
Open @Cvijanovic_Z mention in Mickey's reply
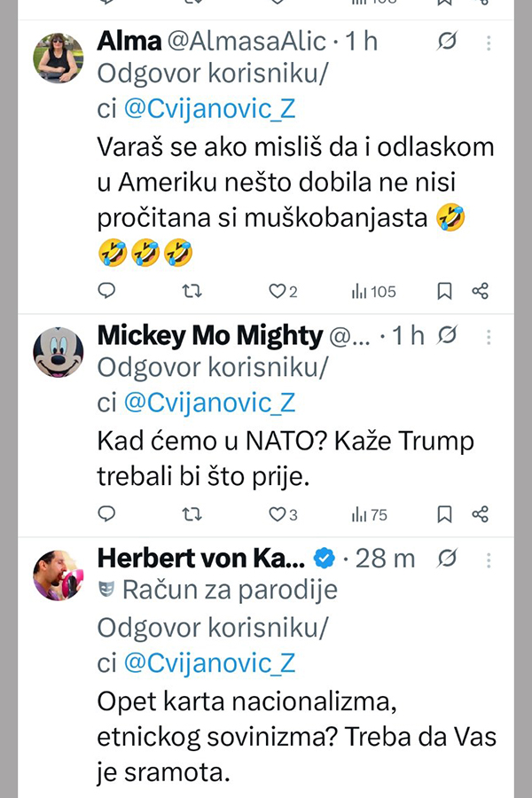click(209, 403)
